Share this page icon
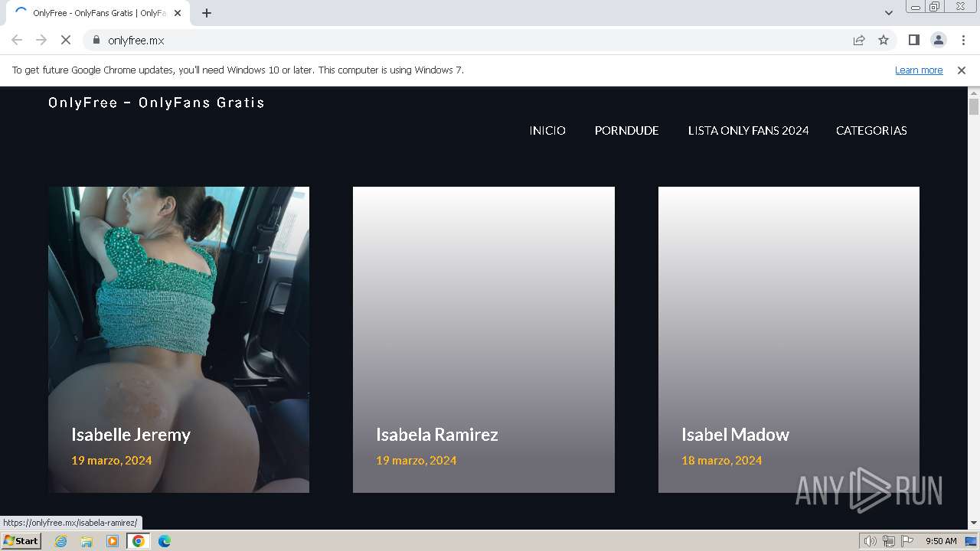Viewport: 980px width, 551px height. tap(859, 40)
